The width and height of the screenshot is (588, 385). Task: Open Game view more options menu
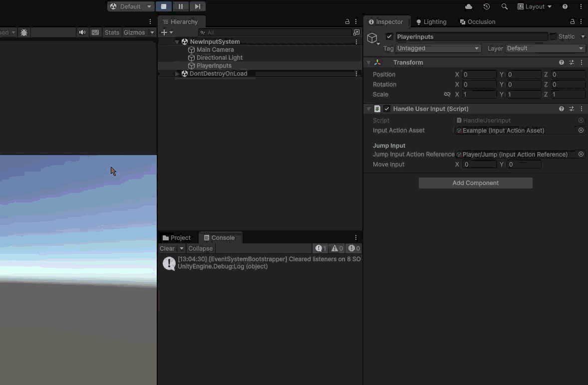click(x=150, y=21)
